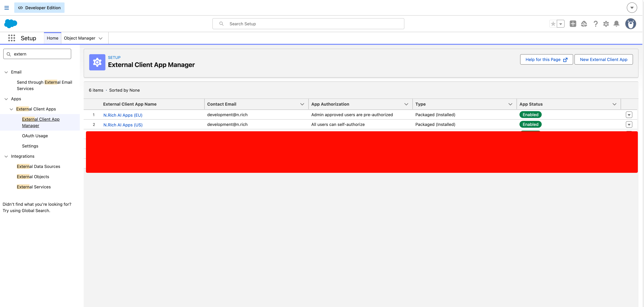Open row actions for N.Rich AI Apps (US)
The height and width of the screenshot is (307, 644).
point(629,125)
